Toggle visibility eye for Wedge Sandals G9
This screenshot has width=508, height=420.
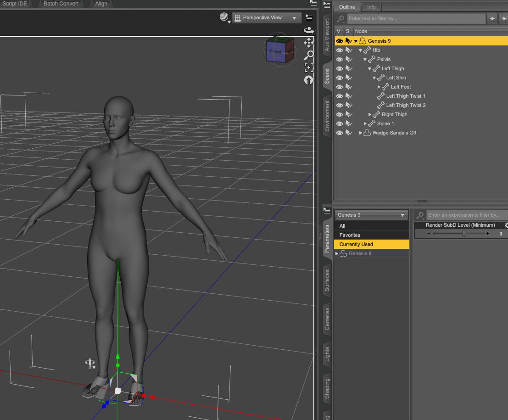point(340,133)
